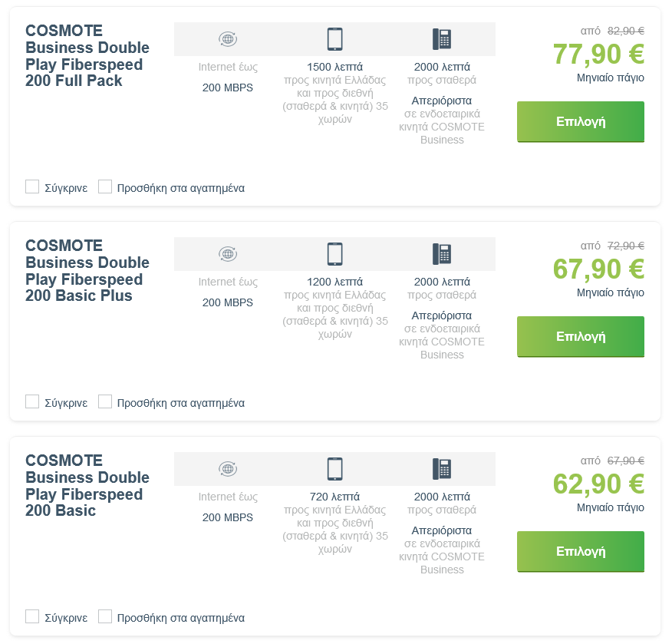
Task: Click the mobile phone icon in 200 Basic plan
Action: click(x=334, y=469)
